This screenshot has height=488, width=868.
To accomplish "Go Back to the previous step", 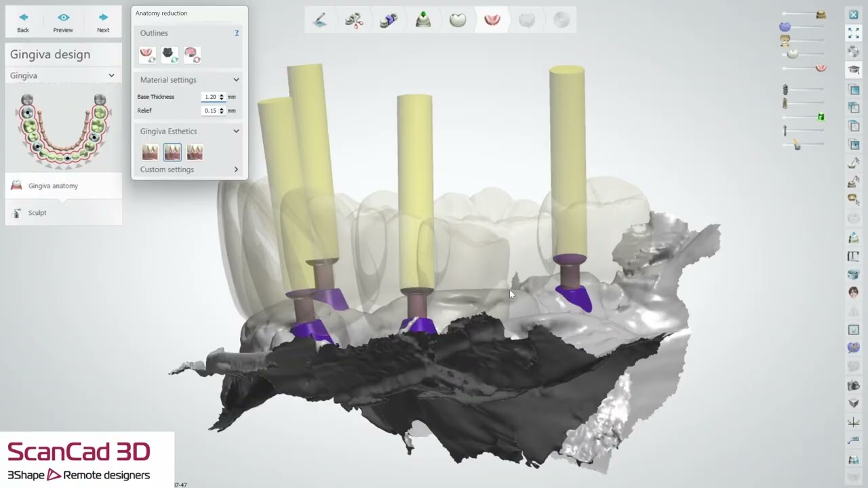I will [23, 22].
